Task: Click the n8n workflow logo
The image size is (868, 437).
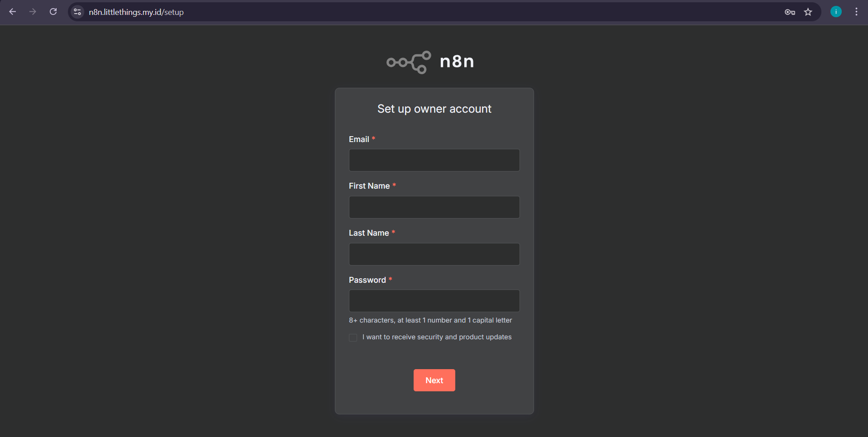Action: (x=409, y=62)
